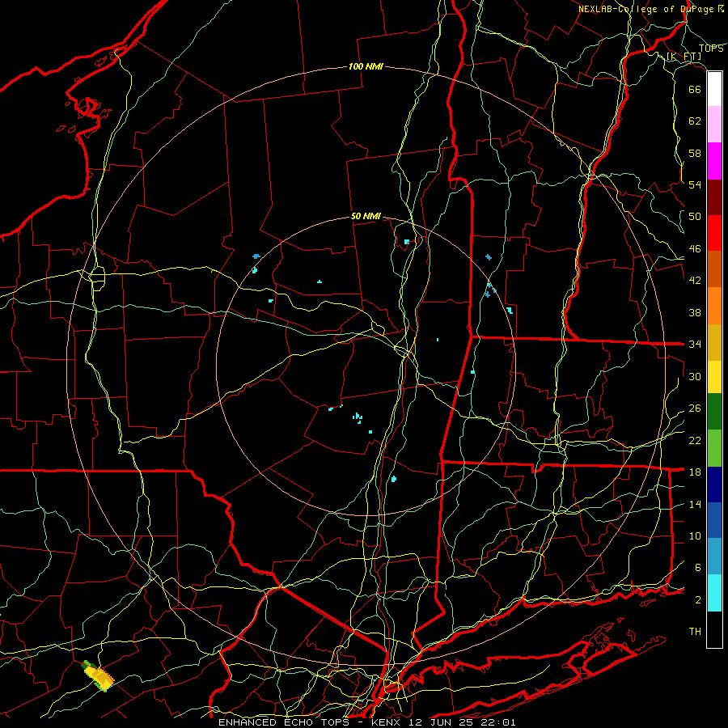This screenshot has width=728, height=728.
Task: Click the legend value 42
Action: coord(695,280)
